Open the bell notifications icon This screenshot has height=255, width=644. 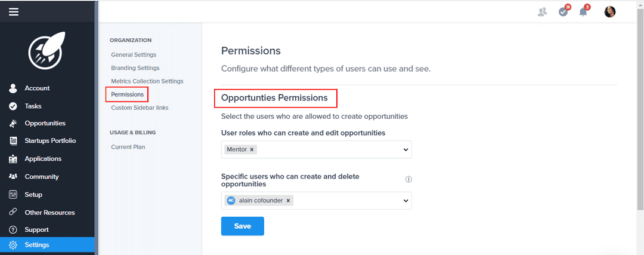tap(583, 11)
